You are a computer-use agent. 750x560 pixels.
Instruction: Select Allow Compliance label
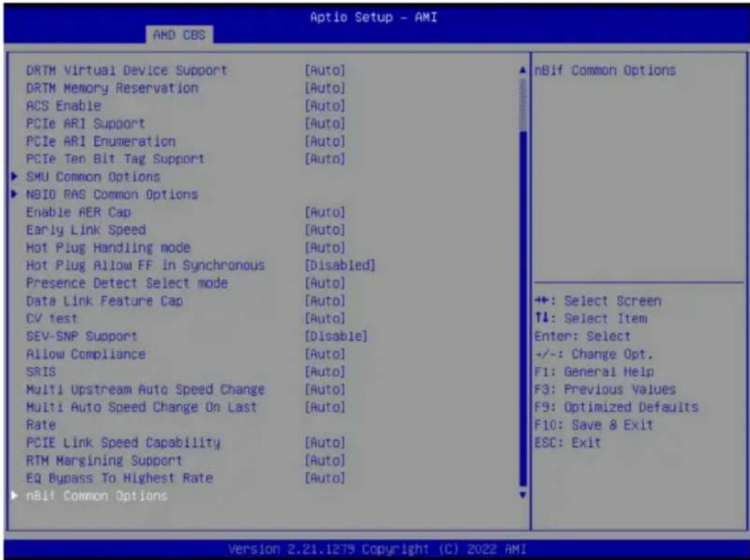pyautogui.click(x=86, y=354)
